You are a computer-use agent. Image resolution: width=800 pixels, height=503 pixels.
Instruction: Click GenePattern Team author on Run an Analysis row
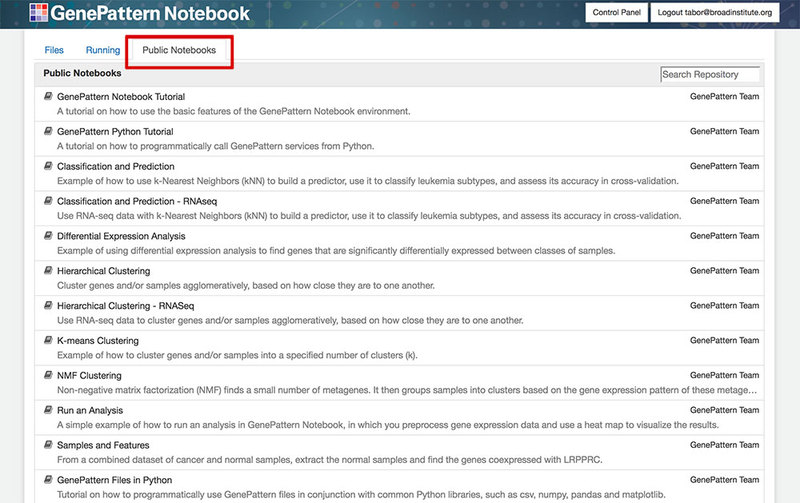pos(724,410)
